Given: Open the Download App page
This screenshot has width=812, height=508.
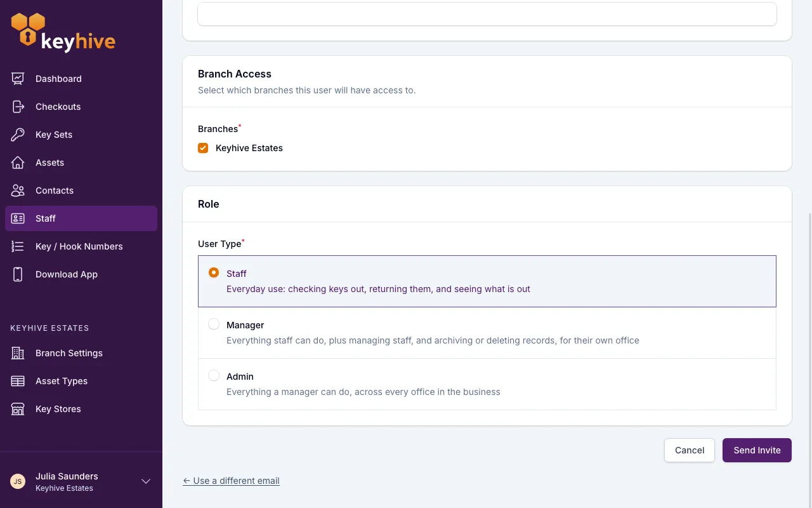Looking at the screenshot, I should (x=81, y=274).
